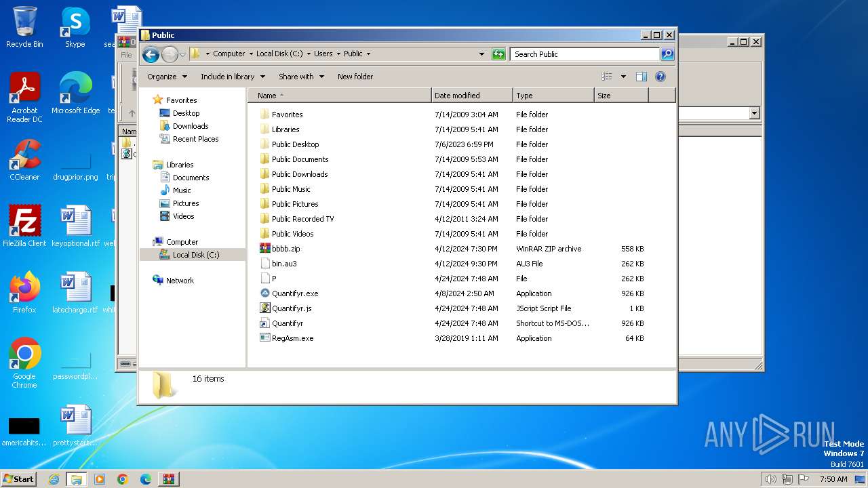Screen dimensions: 868x488
Task: Click into the Search Public field
Action: (585, 54)
